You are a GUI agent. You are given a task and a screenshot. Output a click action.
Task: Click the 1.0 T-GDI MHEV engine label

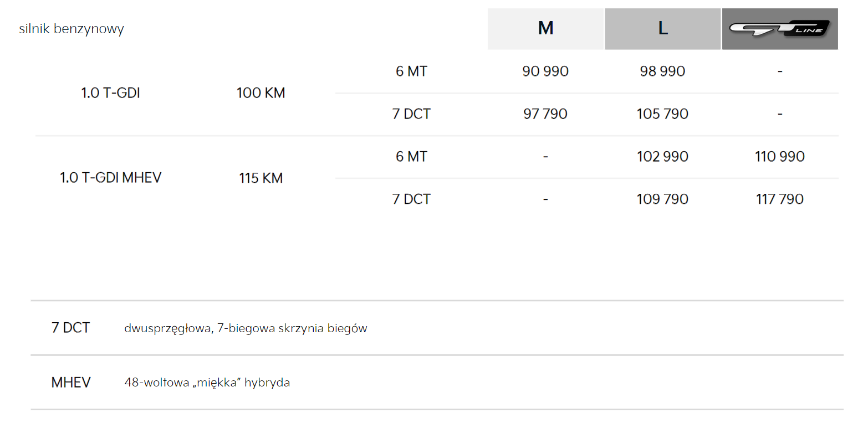[110, 178]
